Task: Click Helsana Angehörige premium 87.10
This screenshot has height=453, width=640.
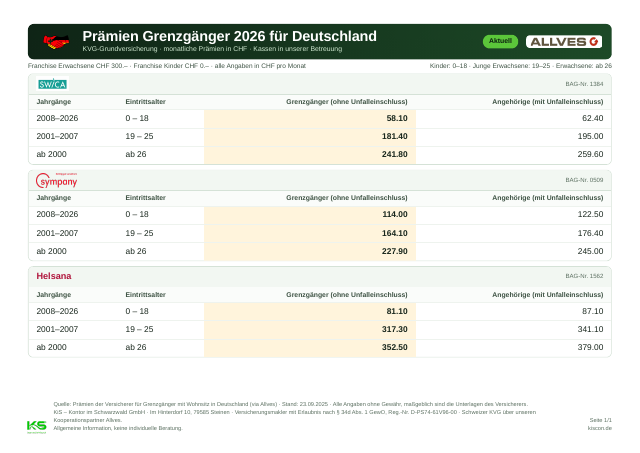Action: click(x=592, y=311)
